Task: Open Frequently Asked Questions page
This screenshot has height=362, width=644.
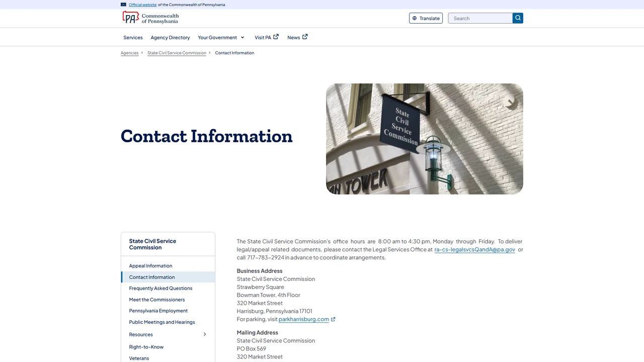Action: [160, 288]
